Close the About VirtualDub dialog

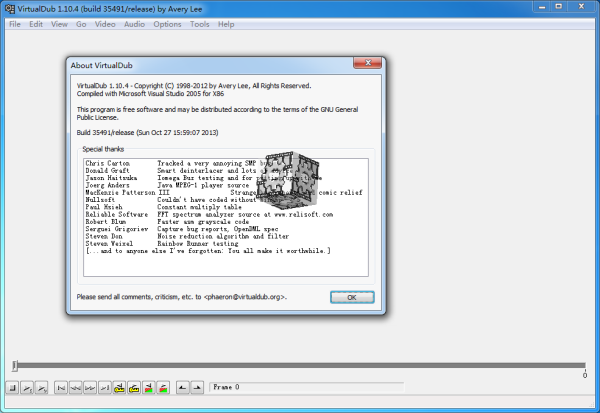tap(367, 63)
